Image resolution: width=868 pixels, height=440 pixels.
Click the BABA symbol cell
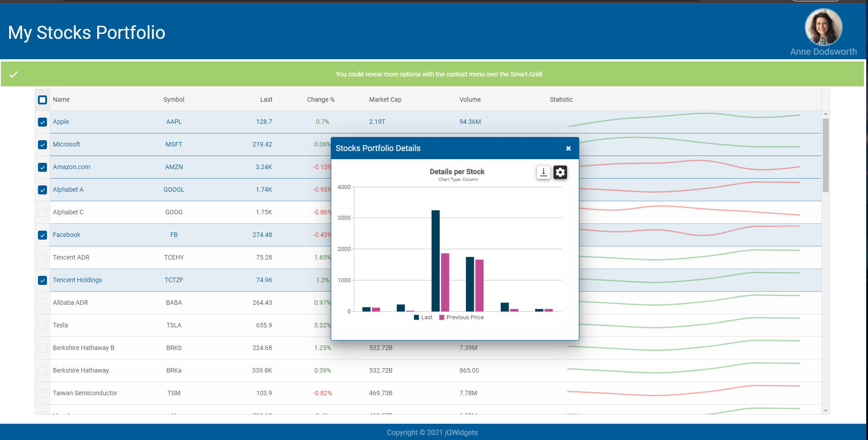point(174,303)
